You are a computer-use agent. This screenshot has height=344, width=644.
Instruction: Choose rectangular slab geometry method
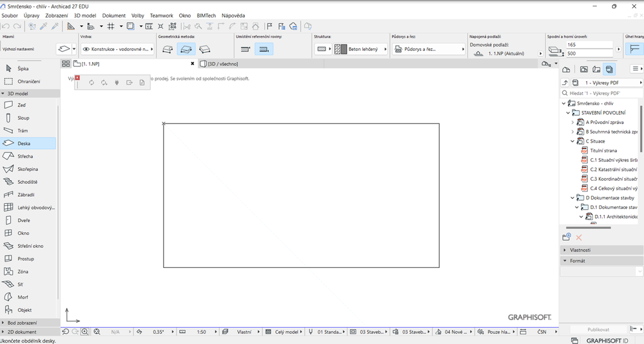coord(186,49)
